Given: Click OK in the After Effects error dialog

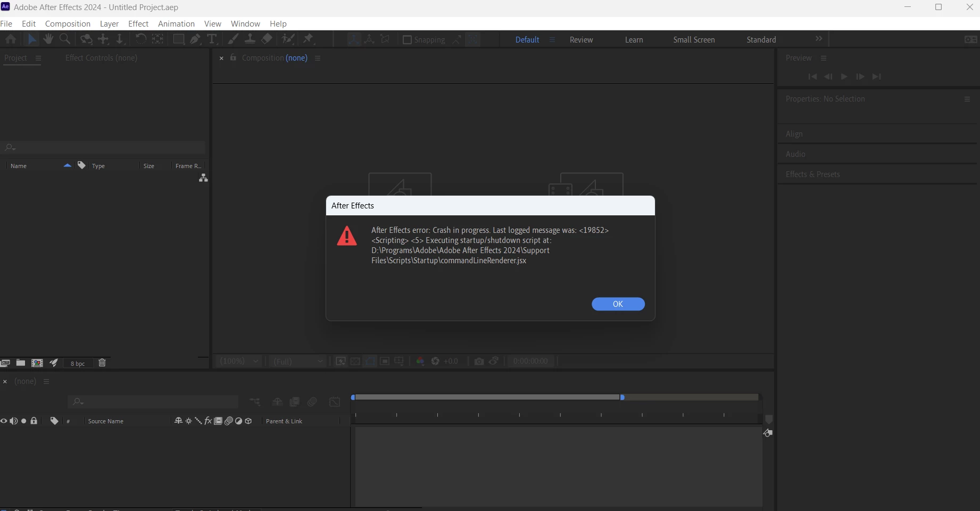Looking at the screenshot, I should pyautogui.click(x=618, y=304).
